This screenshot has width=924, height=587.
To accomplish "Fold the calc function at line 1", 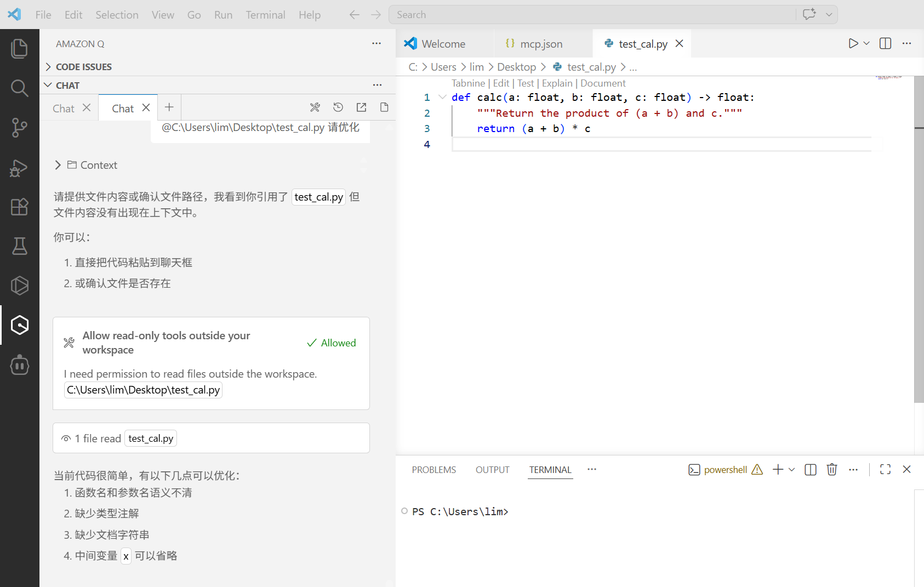I will [x=442, y=97].
